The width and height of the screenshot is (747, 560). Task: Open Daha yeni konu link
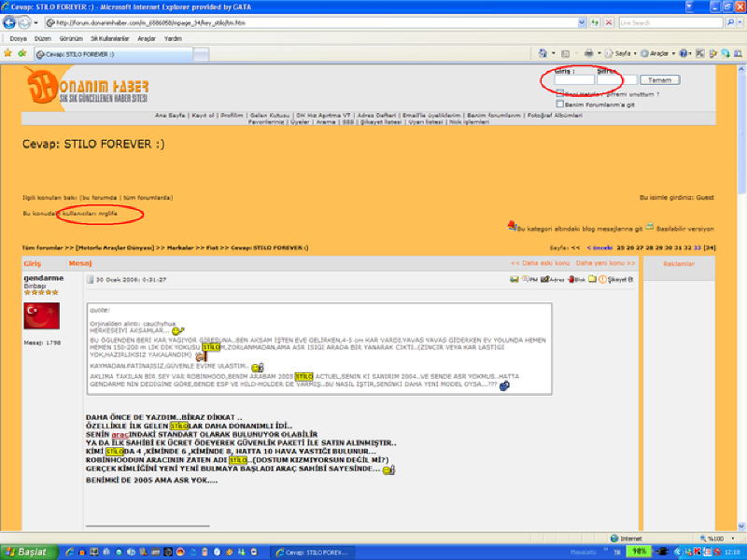pos(605,263)
